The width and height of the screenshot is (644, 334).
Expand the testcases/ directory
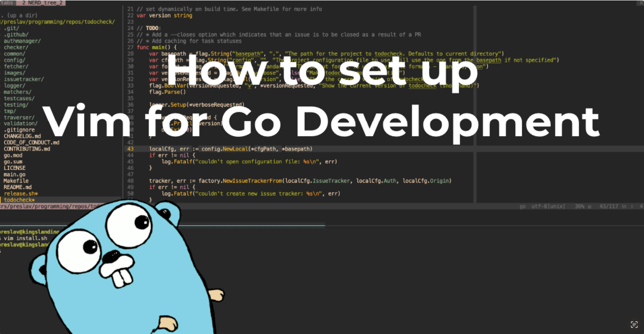(19, 98)
